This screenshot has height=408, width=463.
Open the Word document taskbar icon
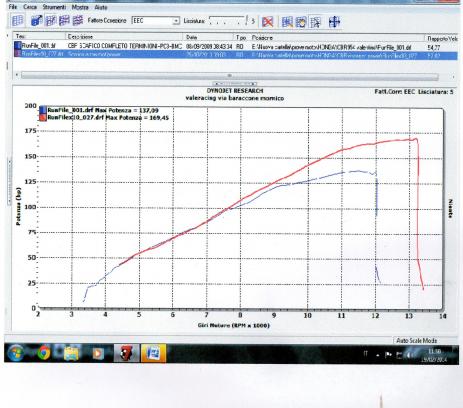coord(153,353)
